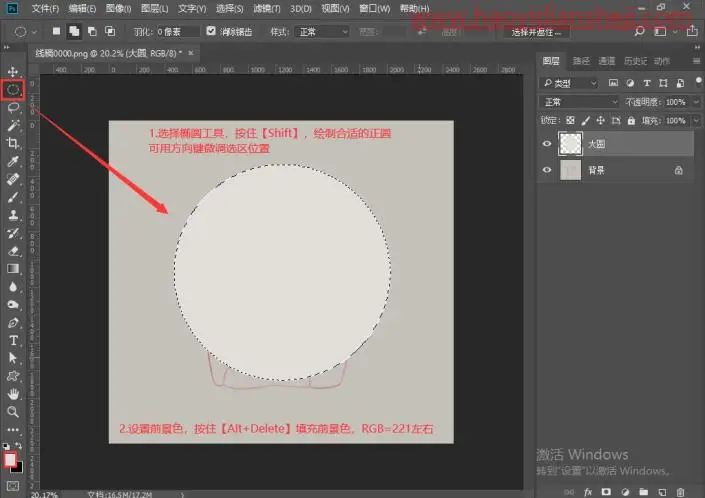Viewport: 705px width, 498px height.
Task: Toggle lock transparent pixels
Action: click(570, 120)
